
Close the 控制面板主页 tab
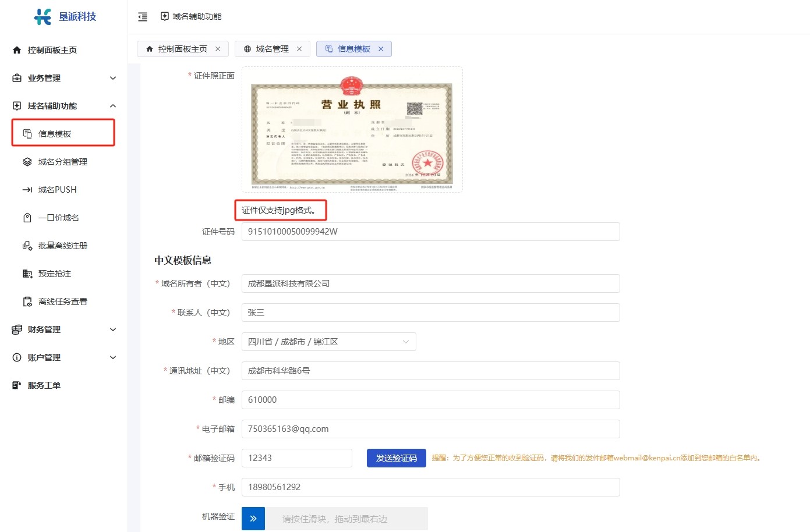pyautogui.click(x=218, y=49)
